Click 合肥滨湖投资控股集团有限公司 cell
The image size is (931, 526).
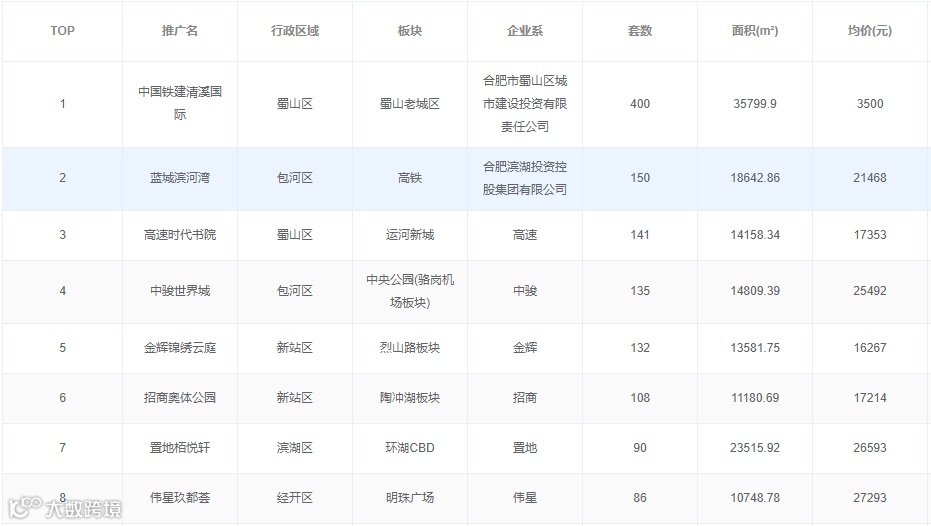click(525, 178)
